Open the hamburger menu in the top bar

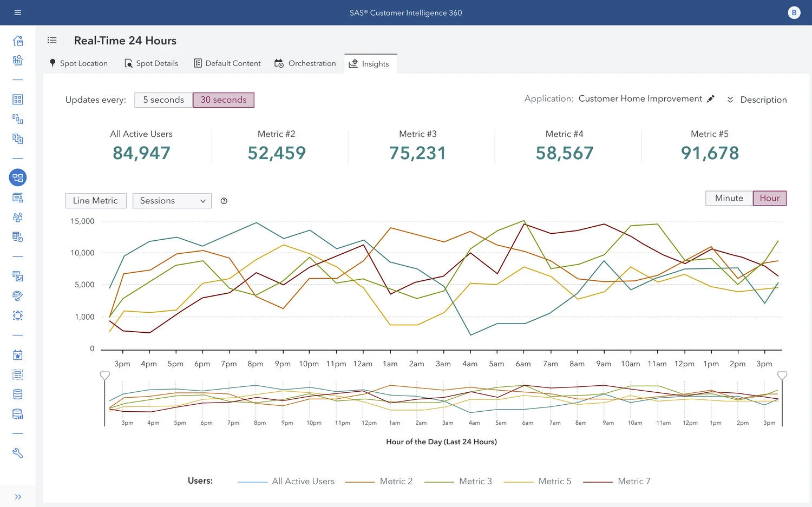pos(18,12)
